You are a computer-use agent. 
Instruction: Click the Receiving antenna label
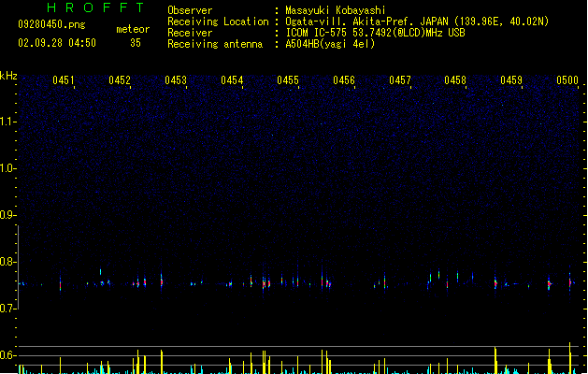215,44
